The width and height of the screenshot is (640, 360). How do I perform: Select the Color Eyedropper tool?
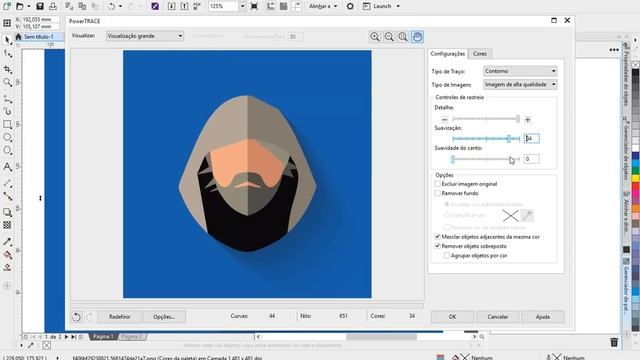point(7,242)
